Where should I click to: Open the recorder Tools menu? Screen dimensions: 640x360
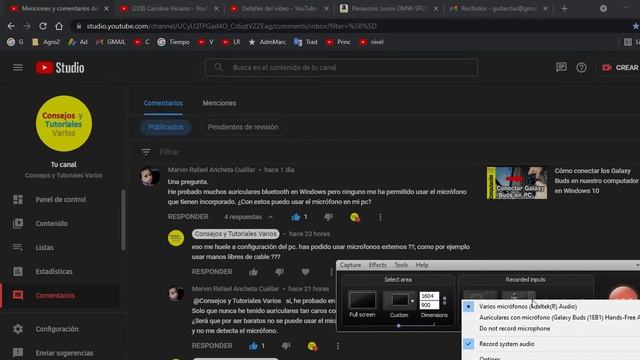tap(401, 265)
